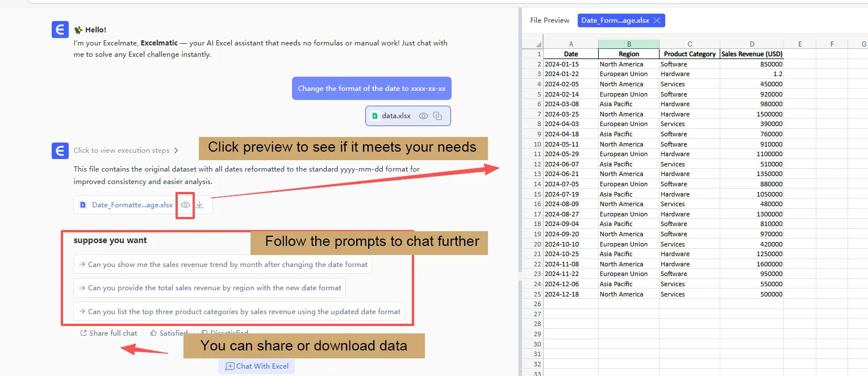Click the green Excel icon on data.xlsx
The width and height of the screenshot is (868, 376).
[374, 115]
